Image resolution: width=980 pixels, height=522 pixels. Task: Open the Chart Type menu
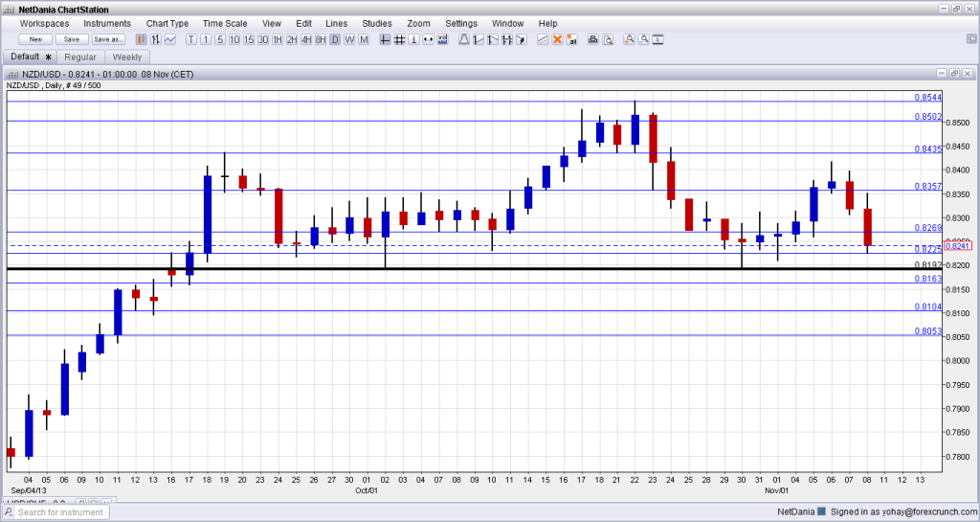point(167,23)
